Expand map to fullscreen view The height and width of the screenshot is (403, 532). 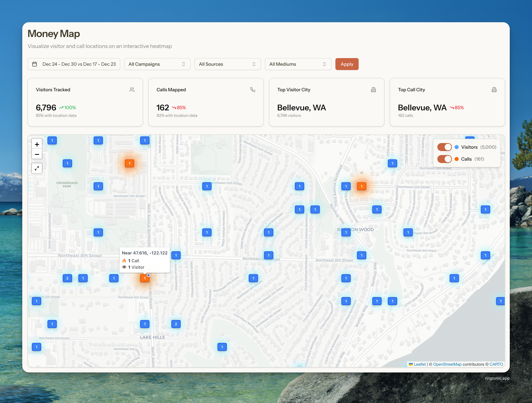click(x=37, y=168)
